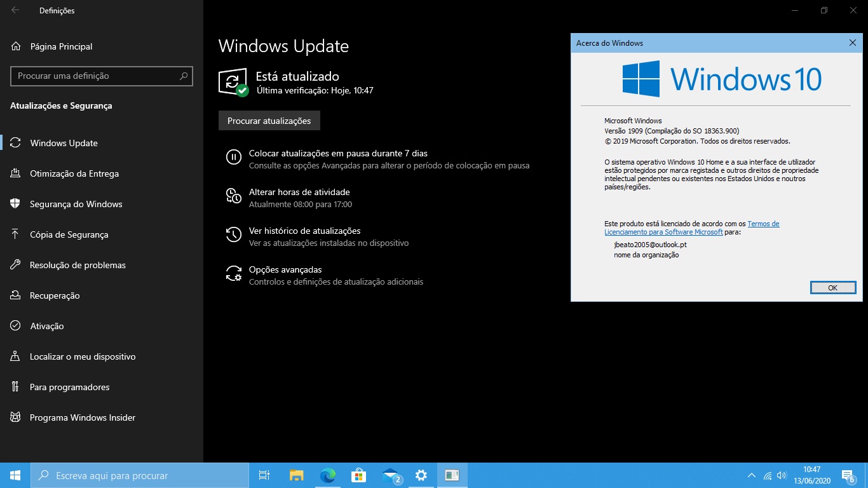Click the Última verificação: Hoje, 10:47 text
This screenshot has height=488, width=868.
pos(315,90)
